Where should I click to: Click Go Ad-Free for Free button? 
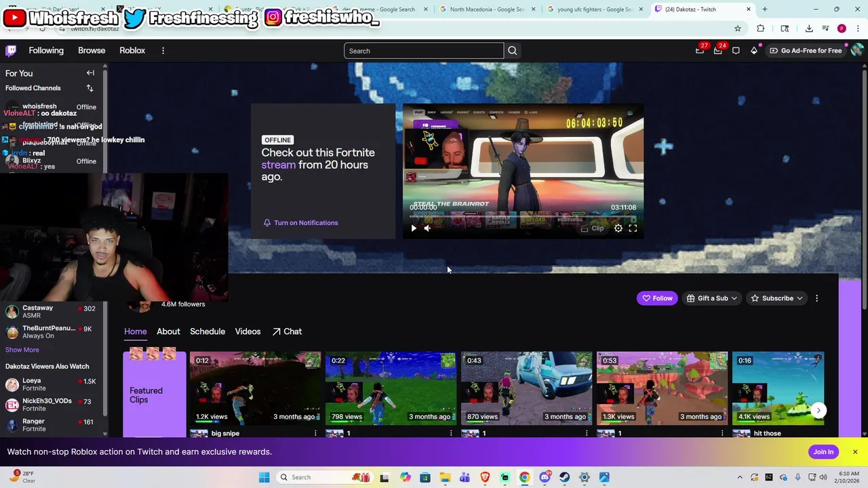[806, 51]
